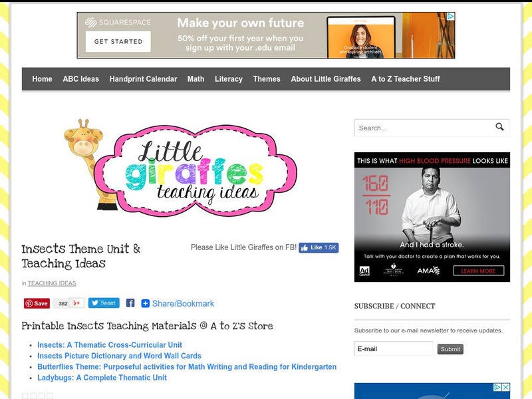
Task: Click the search magnifier icon
Action: click(x=499, y=127)
